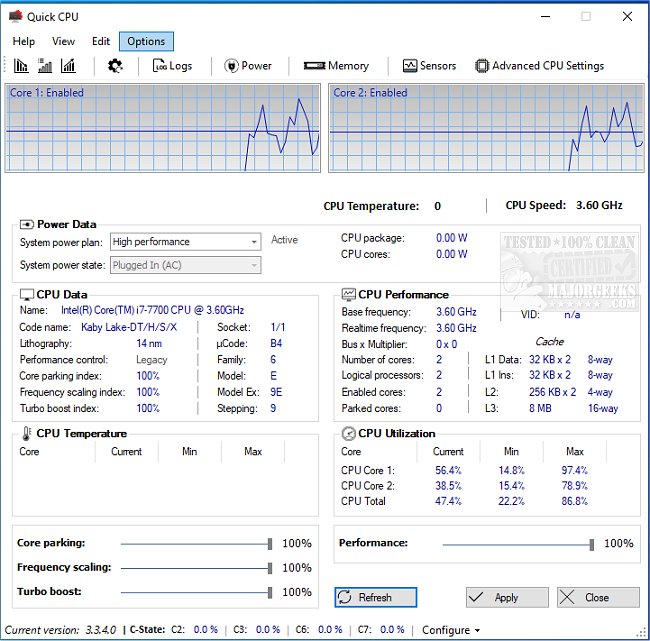Open the Edit menu
Viewport: 650px width, 641px height.
pyautogui.click(x=101, y=41)
